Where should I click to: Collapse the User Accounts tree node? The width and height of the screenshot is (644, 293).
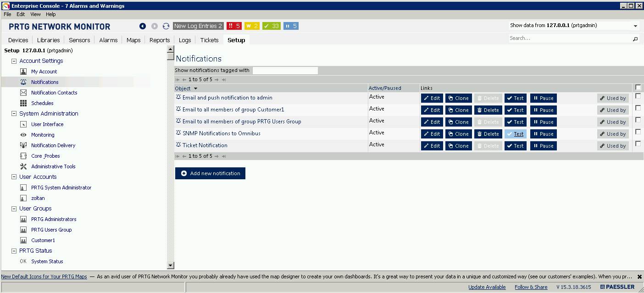14,177
